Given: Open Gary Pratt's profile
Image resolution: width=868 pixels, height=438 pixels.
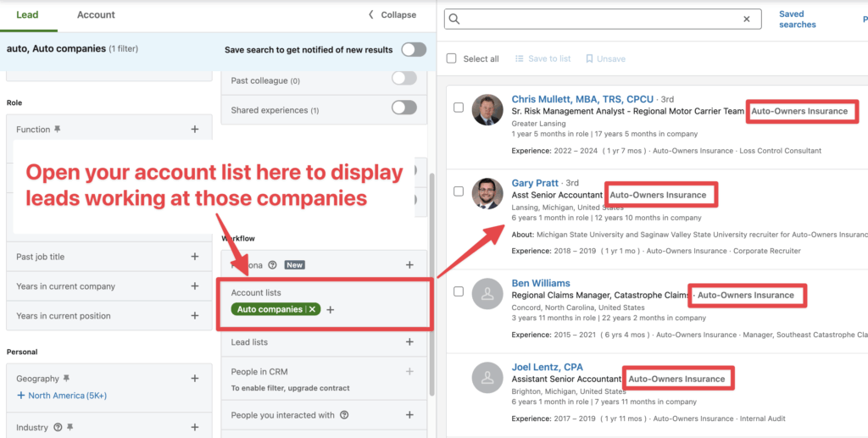Looking at the screenshot, I should 536,183.
